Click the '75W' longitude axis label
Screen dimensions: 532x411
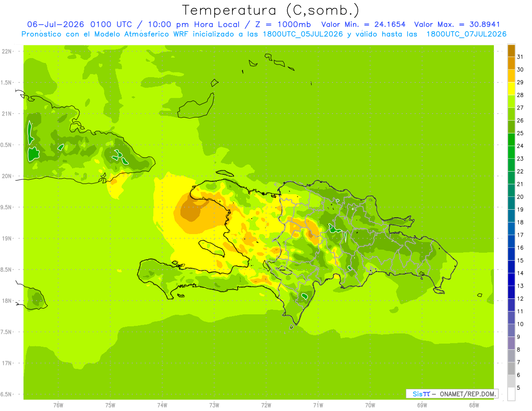[x=110, y=405]
